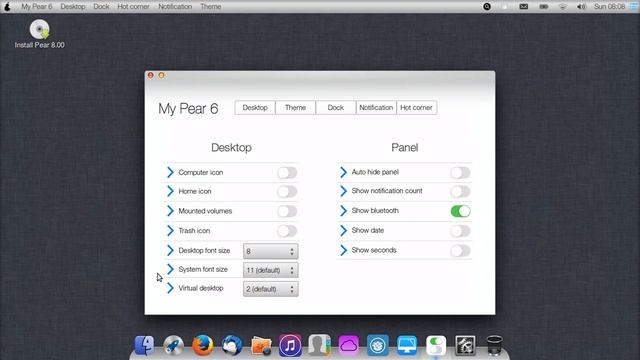Launch the rocket Launchpad dock icon
This screenshot has width=640, height=360.
click(x=173, y=345)
